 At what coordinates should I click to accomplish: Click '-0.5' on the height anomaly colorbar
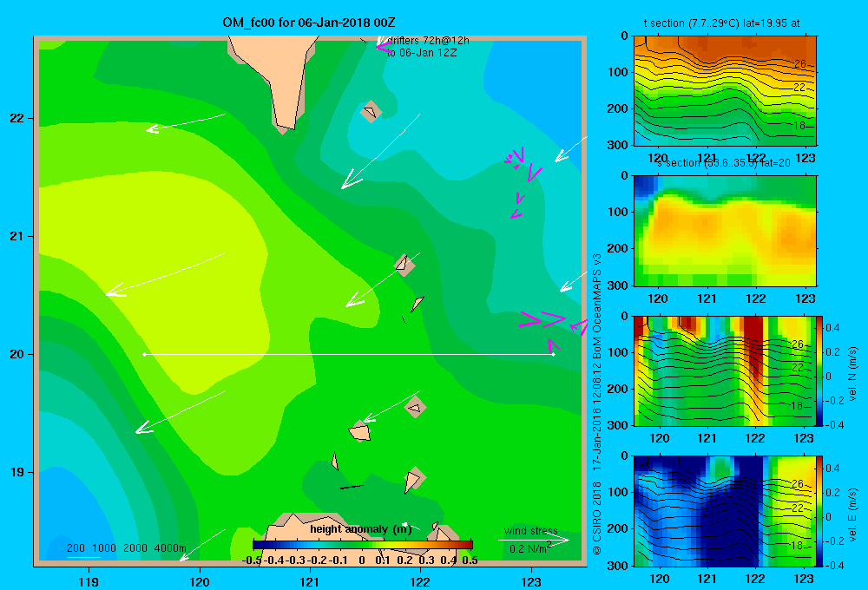pyautogui.click(x=252, y=560)
